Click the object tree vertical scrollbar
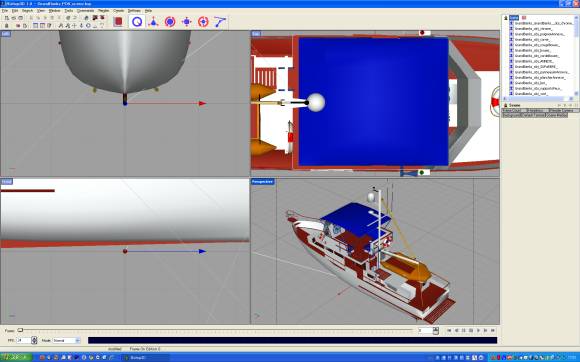Viewport: 580px width, 362px height. (x=576, y=55)
